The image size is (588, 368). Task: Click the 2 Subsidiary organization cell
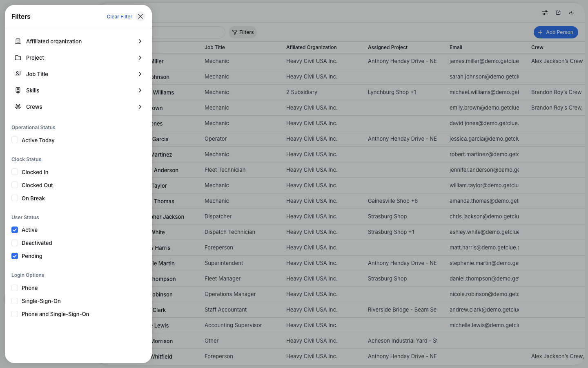(x=302, y=92)
